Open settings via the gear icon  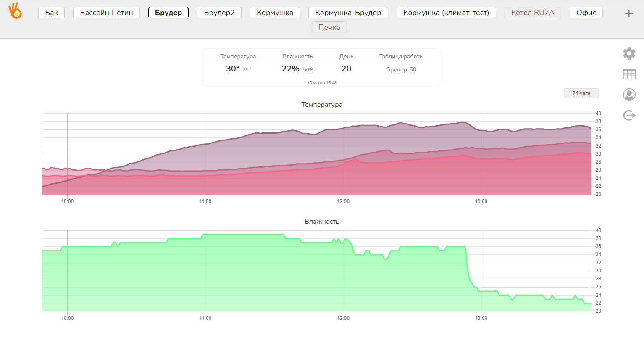click(x=629, y=53)
